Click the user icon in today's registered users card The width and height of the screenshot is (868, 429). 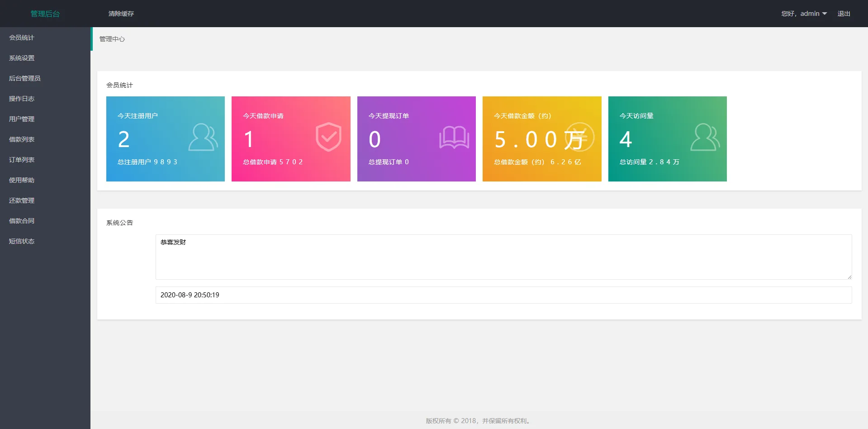coord(203,137)
